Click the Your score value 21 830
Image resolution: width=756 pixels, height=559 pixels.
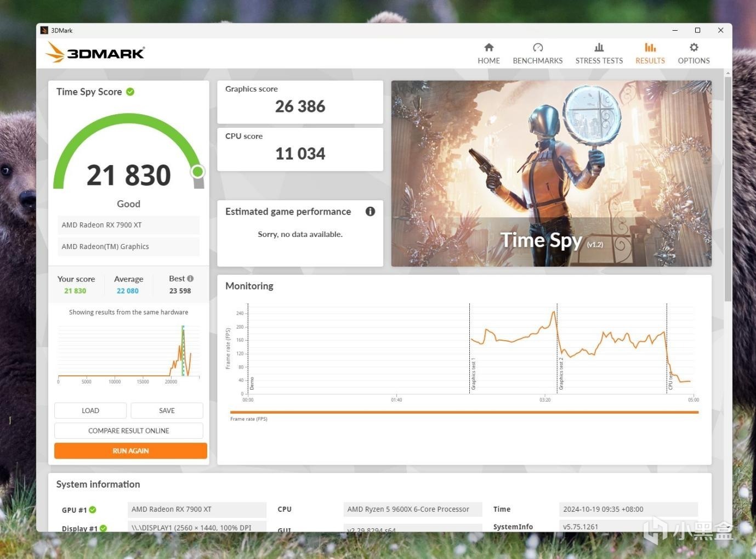[x=75, y=291]
